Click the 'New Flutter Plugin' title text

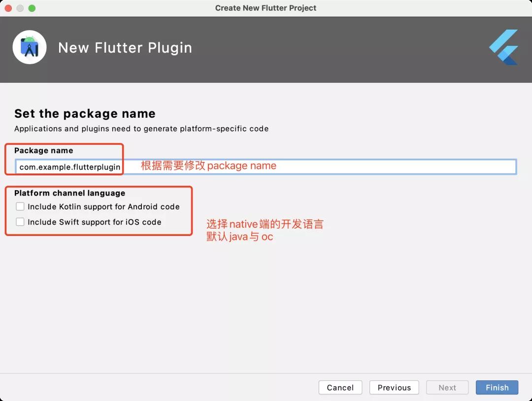point(125,48)
